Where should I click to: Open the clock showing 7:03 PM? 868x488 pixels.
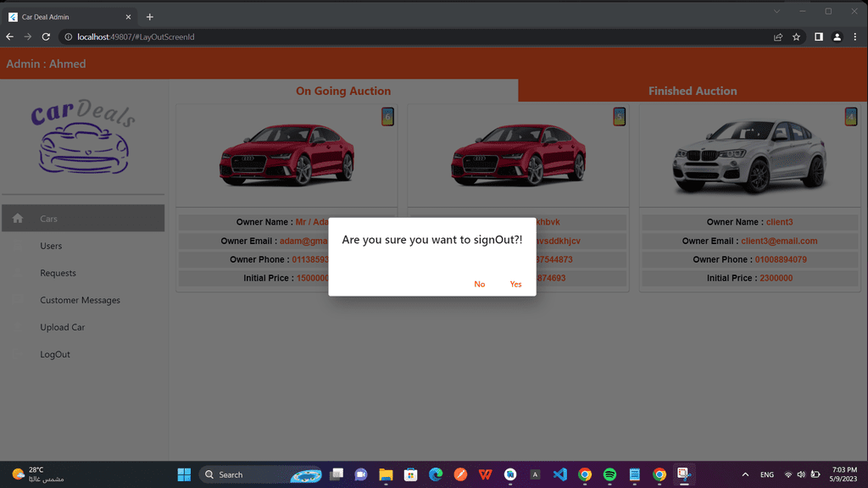[844, 474]
